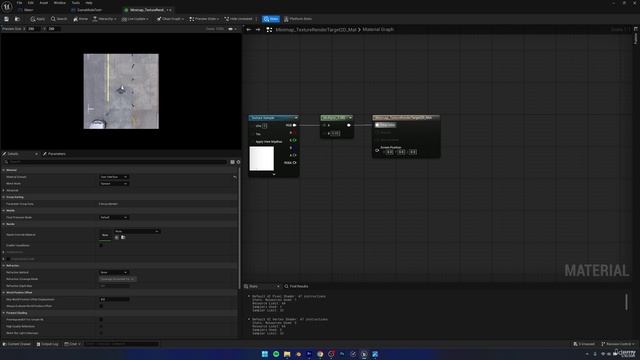640x360 pixels.
Task: Click the Apply toolbar button
Action: 38,19
